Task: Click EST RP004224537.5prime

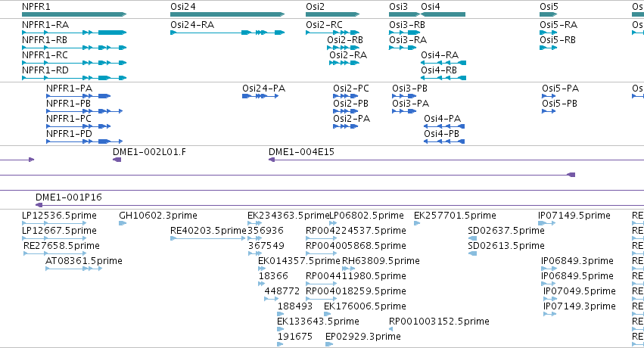Action: pos(356,231)
